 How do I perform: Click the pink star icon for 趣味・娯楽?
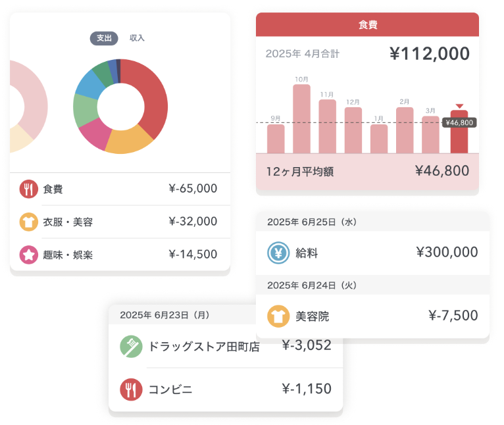28,254
